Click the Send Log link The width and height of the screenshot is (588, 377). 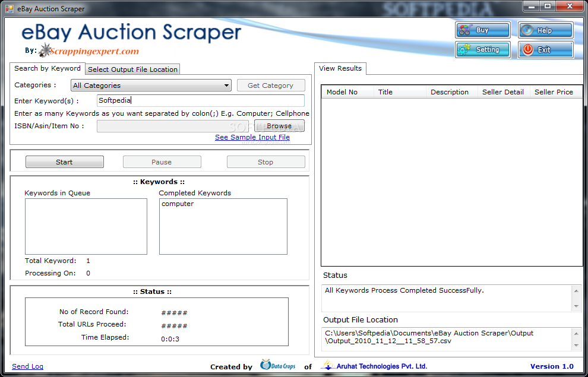[27, 366]
